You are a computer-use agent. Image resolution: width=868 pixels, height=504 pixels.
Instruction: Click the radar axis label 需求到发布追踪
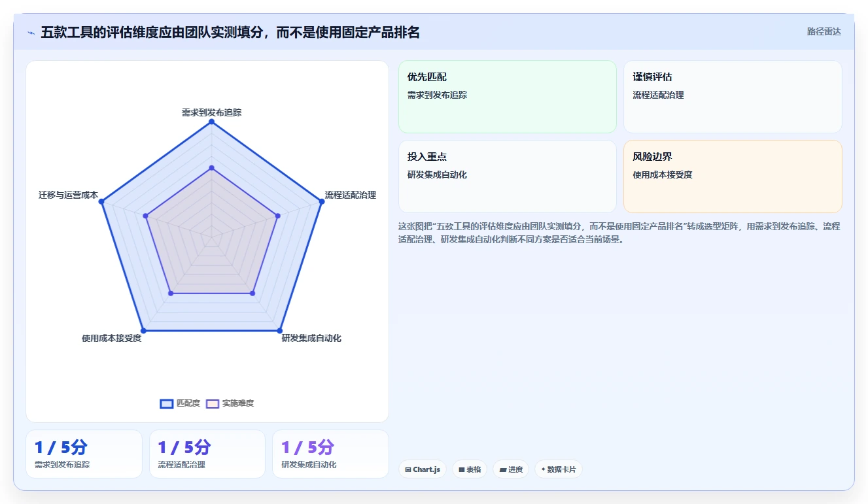pos(211,112)
